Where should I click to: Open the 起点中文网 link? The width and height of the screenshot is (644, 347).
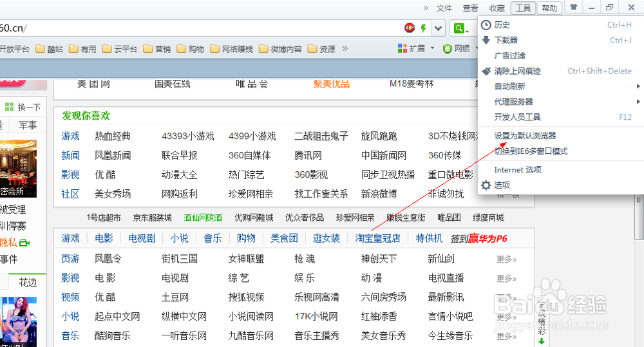click(x=117, y=316)
